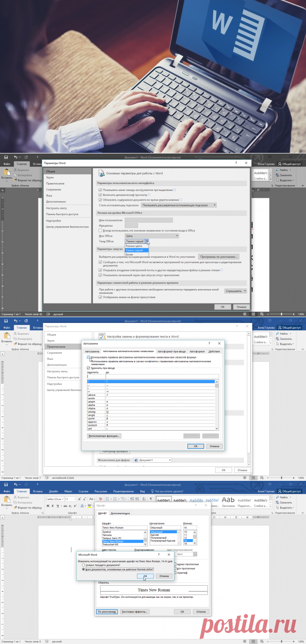Click Отмена in the Автозамена dialog

point(213,446)
